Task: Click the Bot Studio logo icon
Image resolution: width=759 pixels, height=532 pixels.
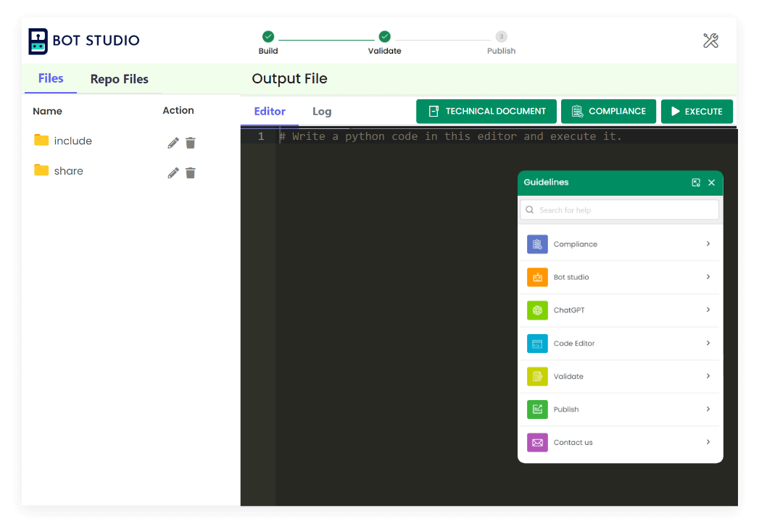Action: point(38,41)
